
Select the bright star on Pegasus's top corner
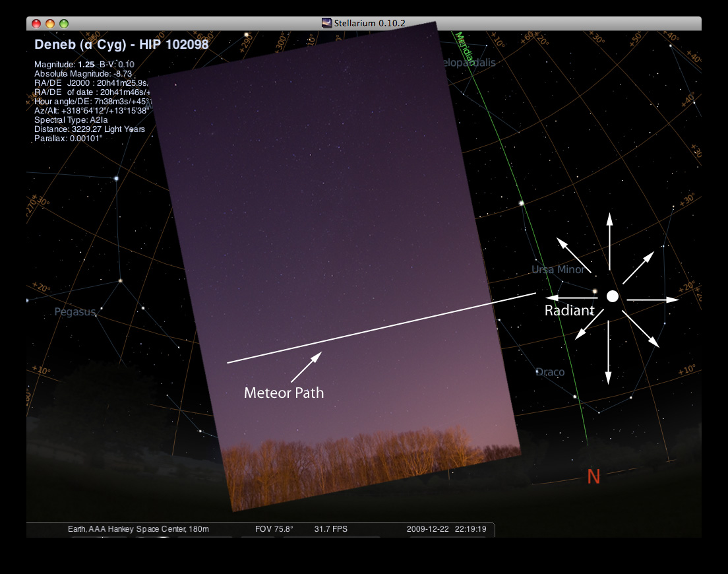(x=116, y=178)
